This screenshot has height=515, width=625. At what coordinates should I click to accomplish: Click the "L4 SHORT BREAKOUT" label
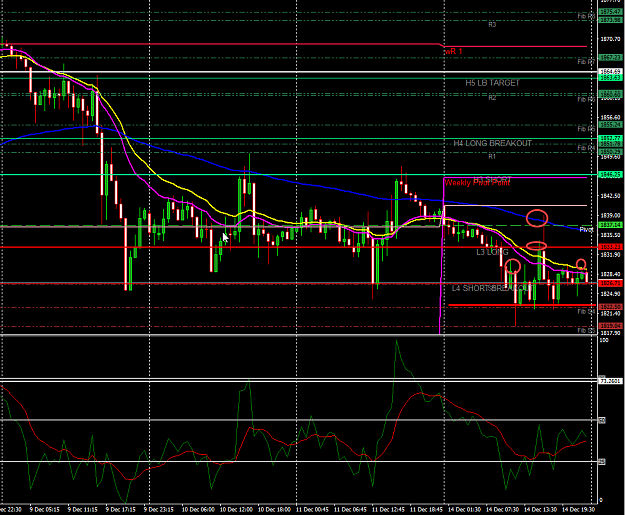[x=492, y=288]
